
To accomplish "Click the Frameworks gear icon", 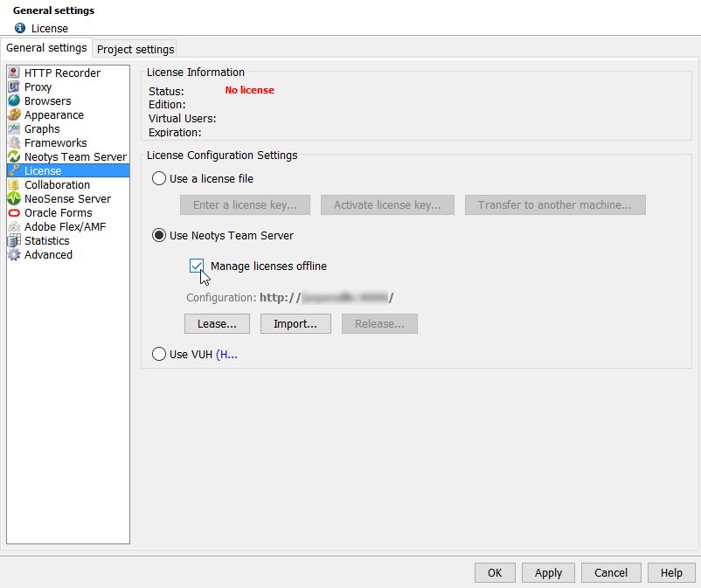I will (x=14, y=143).
